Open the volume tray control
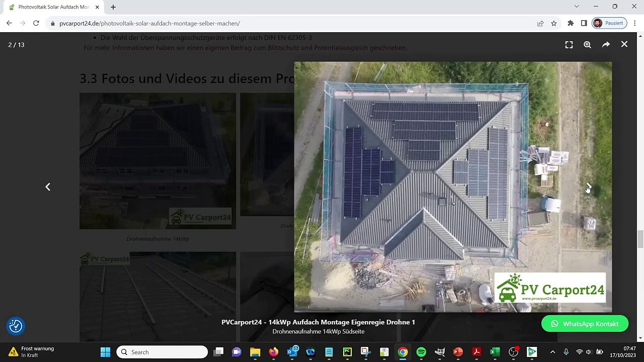Screen dimensions: 644x362 (x=588, y=352)
